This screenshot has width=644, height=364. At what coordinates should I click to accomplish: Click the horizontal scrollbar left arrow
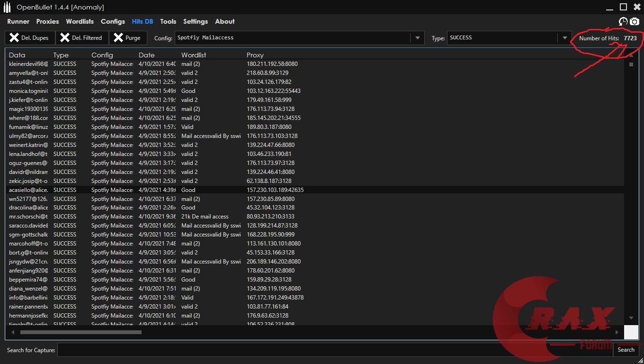pyautogui.click(x=12, y=332)
